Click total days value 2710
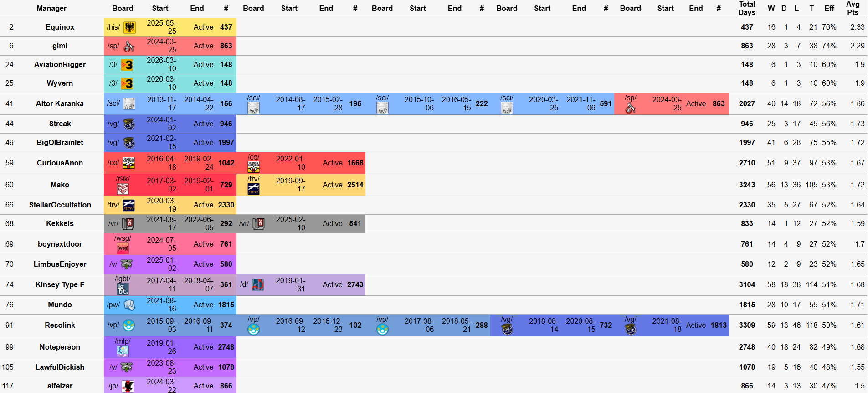This screenshot has height=393, width=868. pos(747,163)
